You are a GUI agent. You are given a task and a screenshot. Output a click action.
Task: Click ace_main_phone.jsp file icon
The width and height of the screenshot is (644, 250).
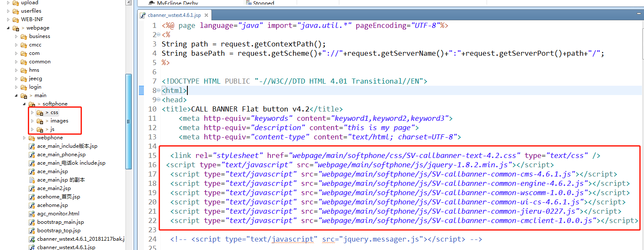pos(32,155)
